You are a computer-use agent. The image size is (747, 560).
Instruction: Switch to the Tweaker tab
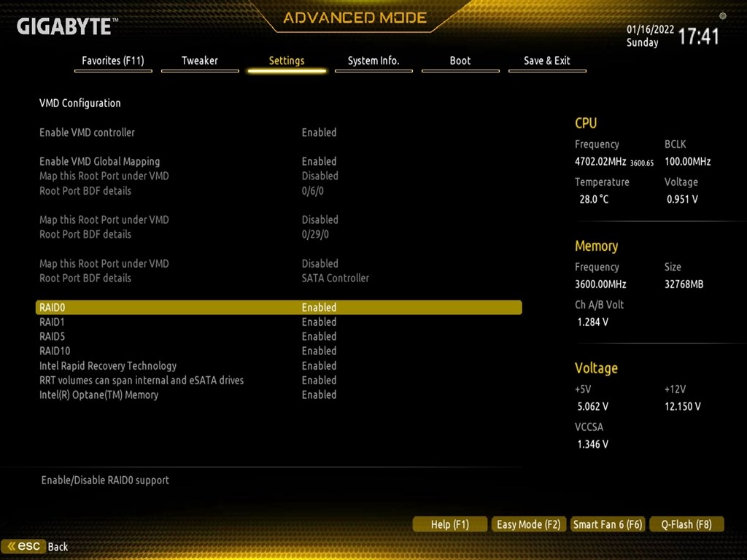click(x=200, y=61)
